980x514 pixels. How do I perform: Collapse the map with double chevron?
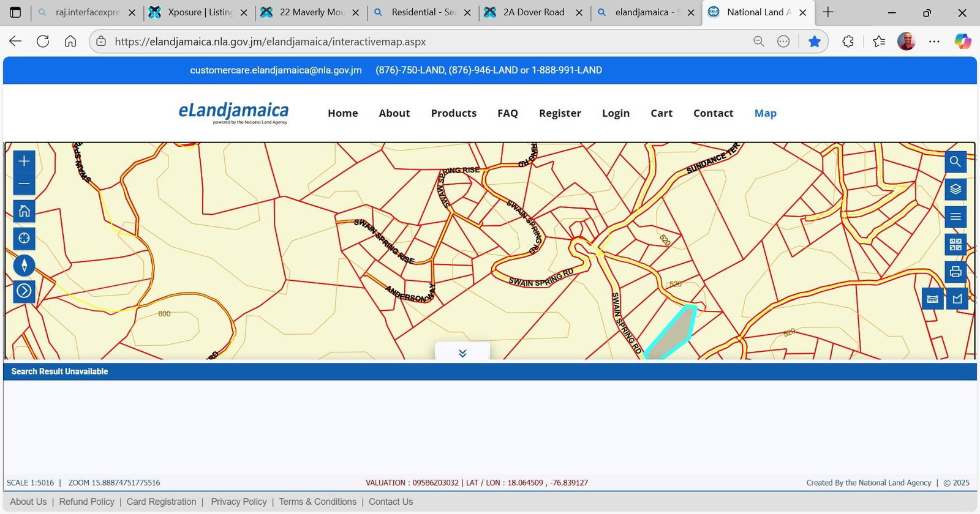[462, 353]
